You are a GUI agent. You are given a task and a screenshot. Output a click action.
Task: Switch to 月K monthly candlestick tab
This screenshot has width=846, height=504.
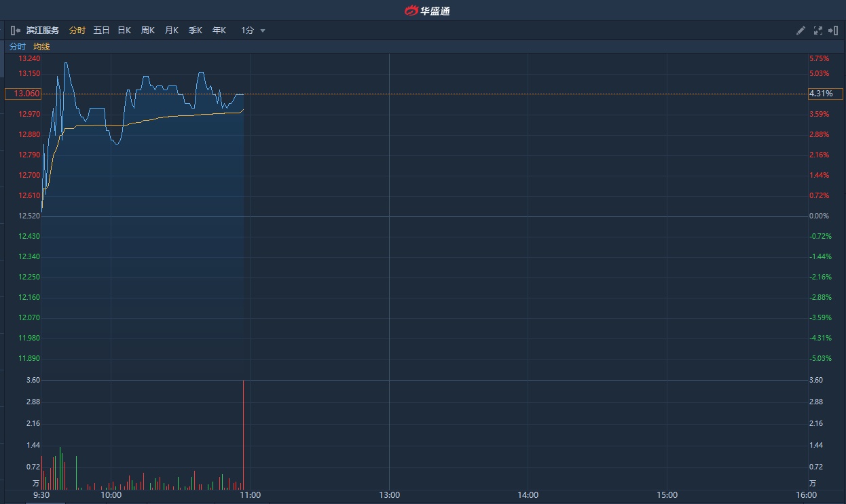pos(172,31)
